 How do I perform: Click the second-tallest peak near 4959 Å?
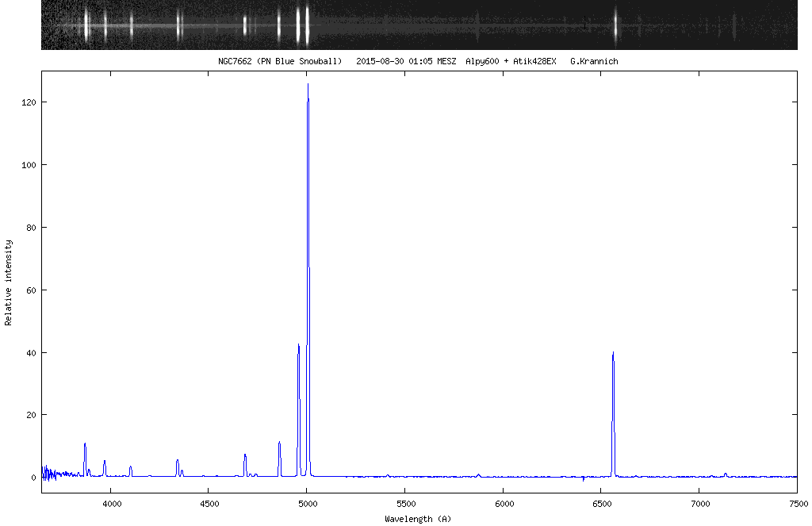point(298,346)
